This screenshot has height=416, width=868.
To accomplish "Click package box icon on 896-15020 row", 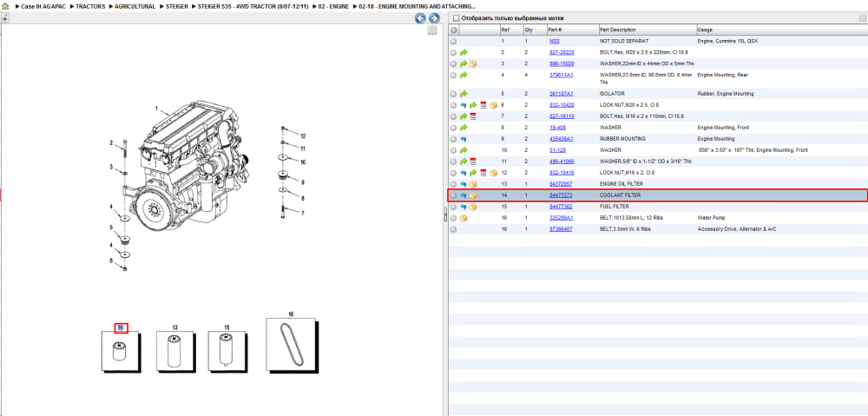I will coord(473,64).
